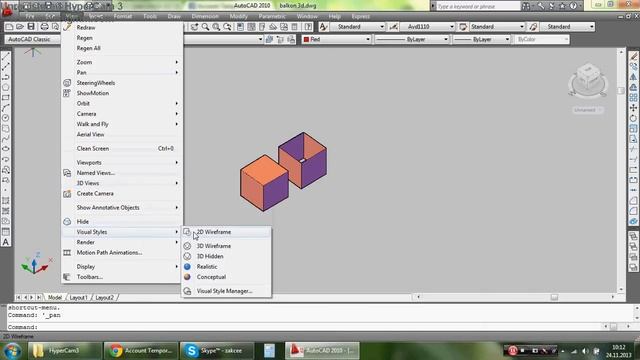
Task: Click the keyword search input field
Action: tap(478, 6)
